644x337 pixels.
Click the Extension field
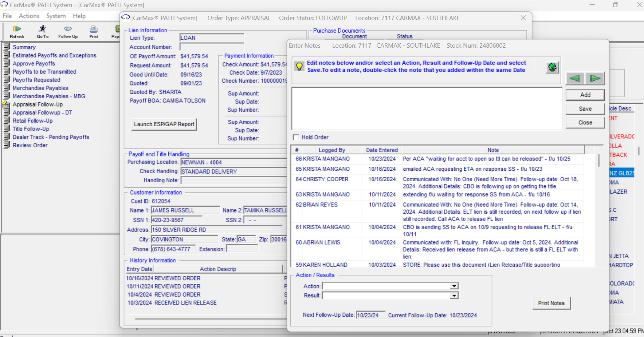pyautogui.click(x=242, y=249)
